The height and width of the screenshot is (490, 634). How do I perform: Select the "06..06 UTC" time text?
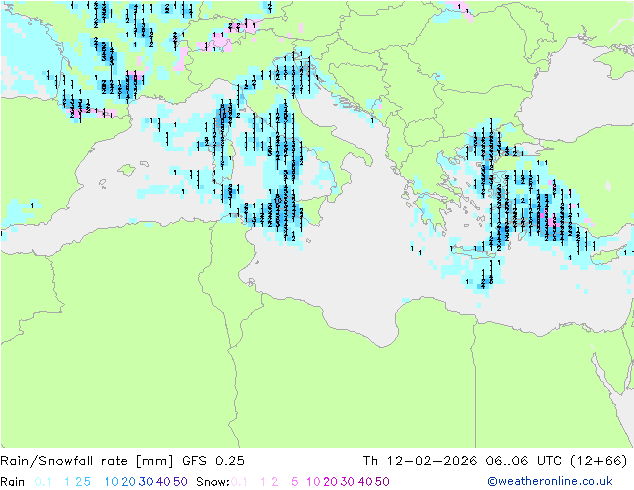click(526, 461)
